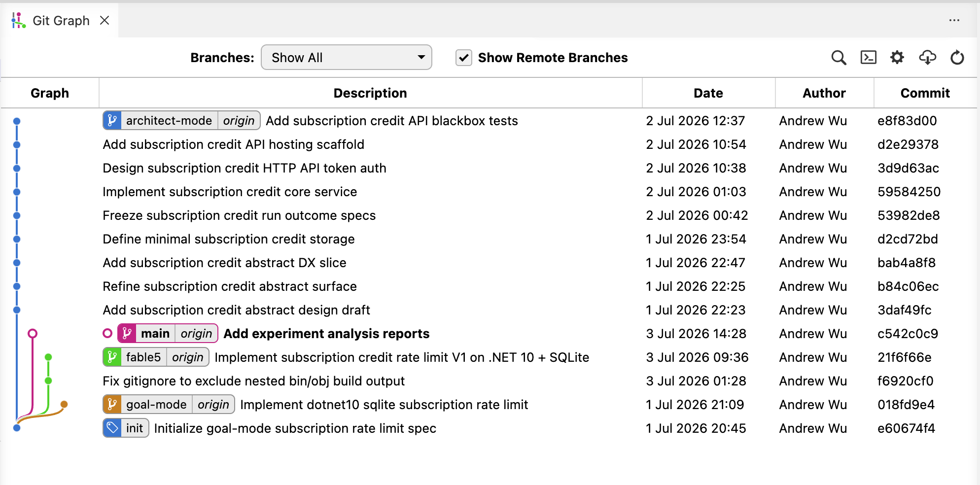Click the architect-mode branch label
This screenshot has height=485, width=980.
click(x=169, y=120)
